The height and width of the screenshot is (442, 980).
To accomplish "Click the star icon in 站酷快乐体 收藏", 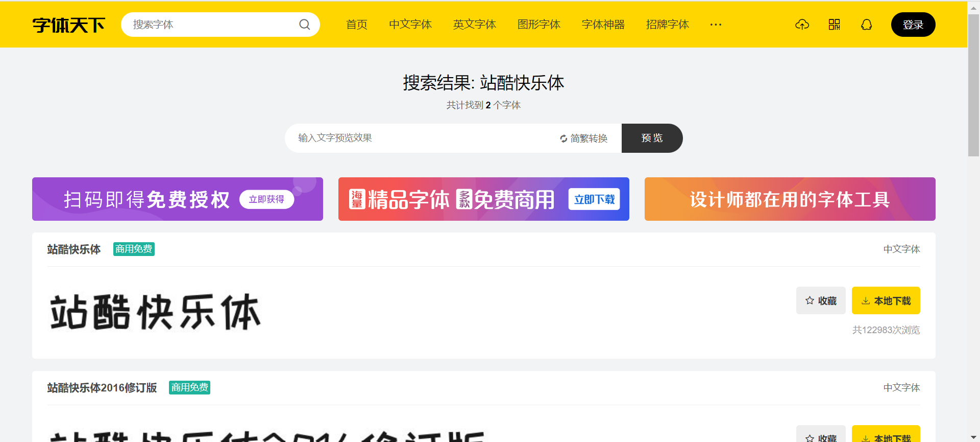I will coord(810,300).
